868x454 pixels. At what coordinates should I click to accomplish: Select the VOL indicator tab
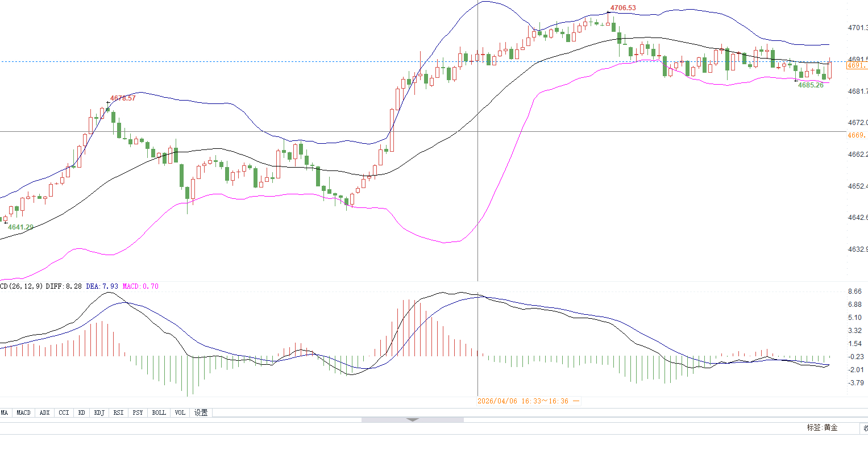click(180, 413)
